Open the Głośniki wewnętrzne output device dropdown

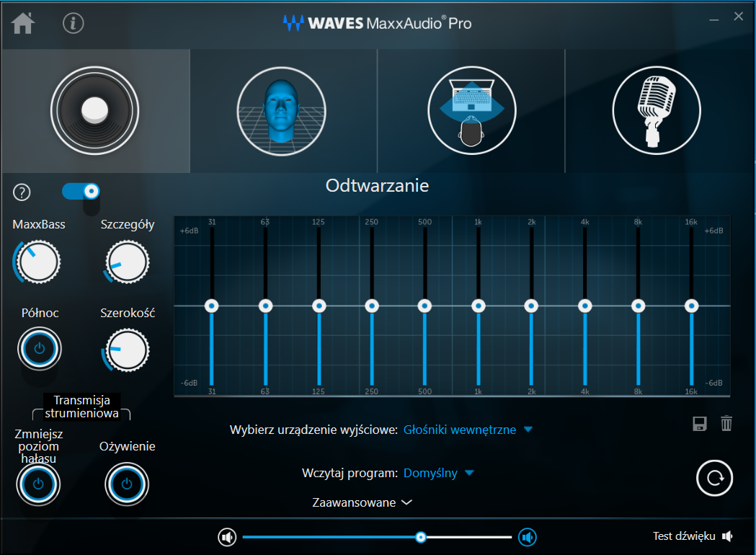(468, 430)
